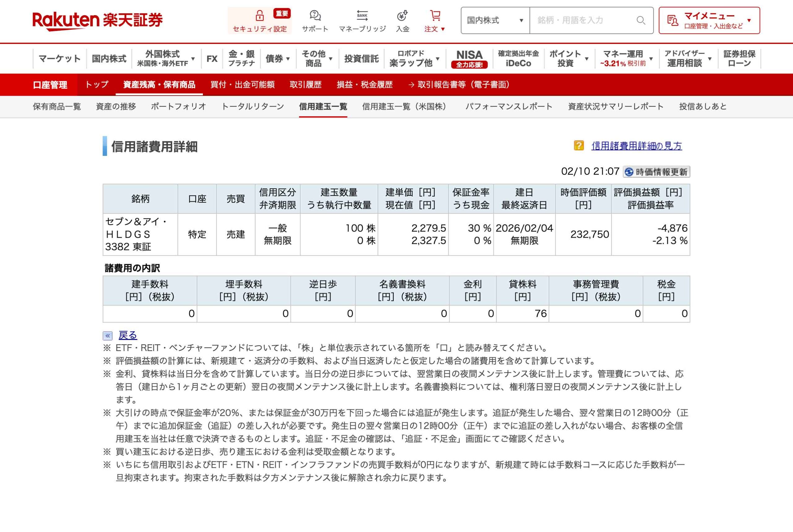Select the 保有商品一覧 sub-tab
793x532 pixels.
[x=57, y=107]
